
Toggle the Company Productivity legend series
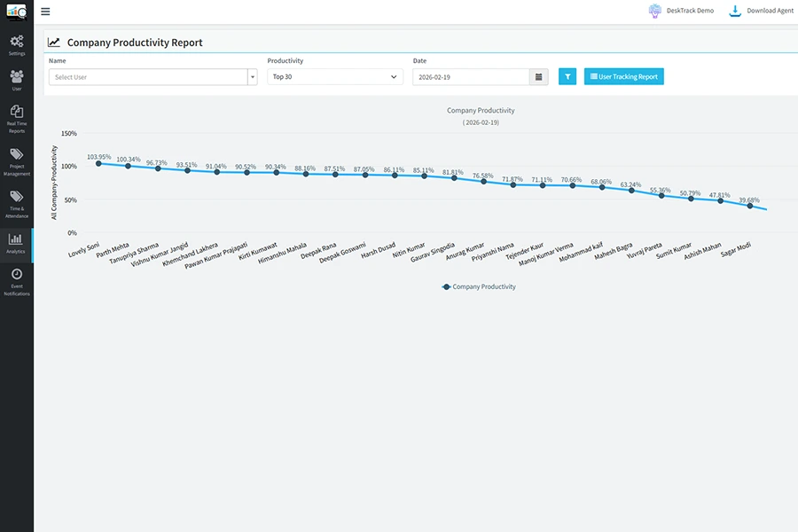tap(479, 286)
